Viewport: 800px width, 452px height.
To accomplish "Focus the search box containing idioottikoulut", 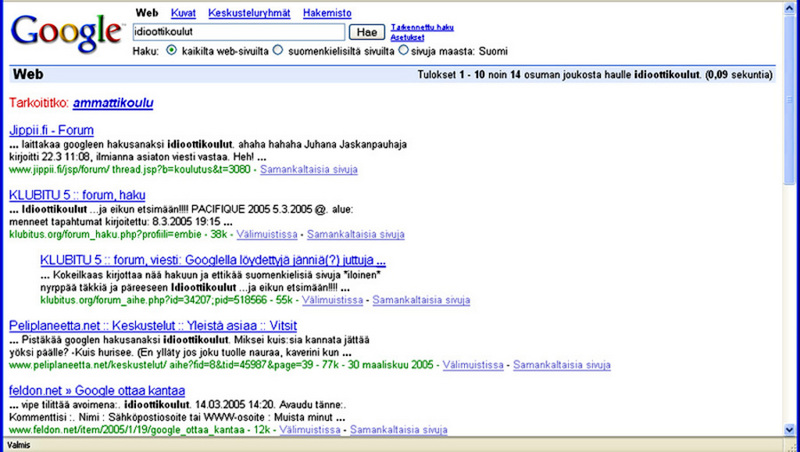I will coord(239,32).
